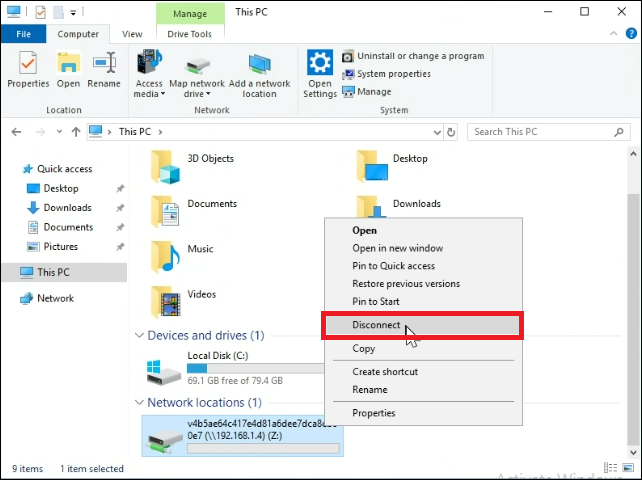
Task: Collapse the ribbon with the chevron
Action: [x=613, y=34]
